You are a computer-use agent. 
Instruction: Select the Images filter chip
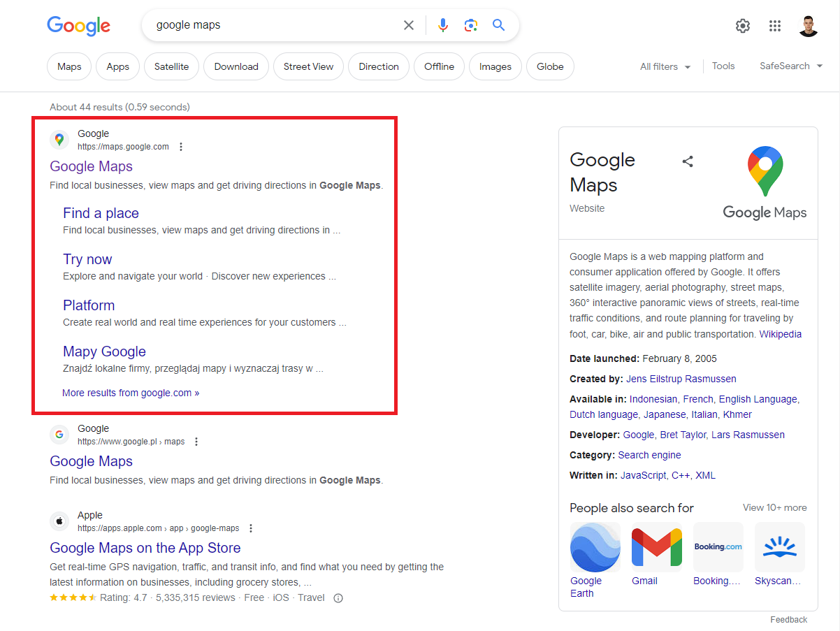coord(495,66)
